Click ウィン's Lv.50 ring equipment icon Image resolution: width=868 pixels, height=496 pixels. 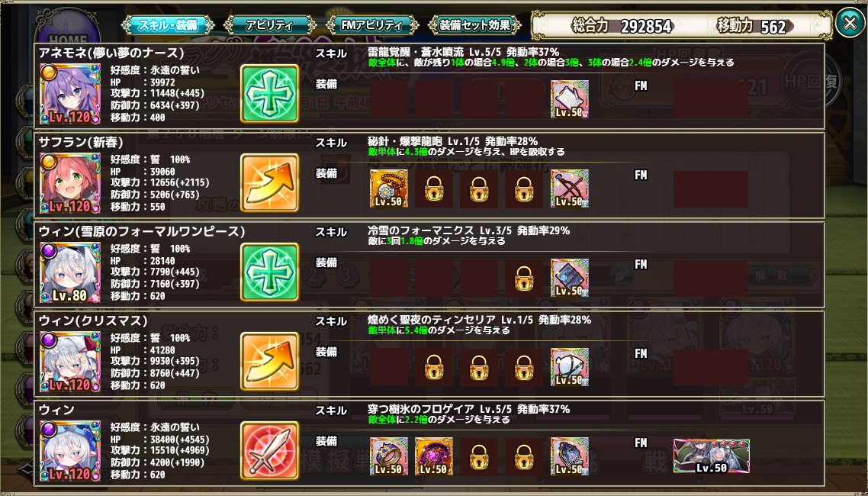[388, 456]
